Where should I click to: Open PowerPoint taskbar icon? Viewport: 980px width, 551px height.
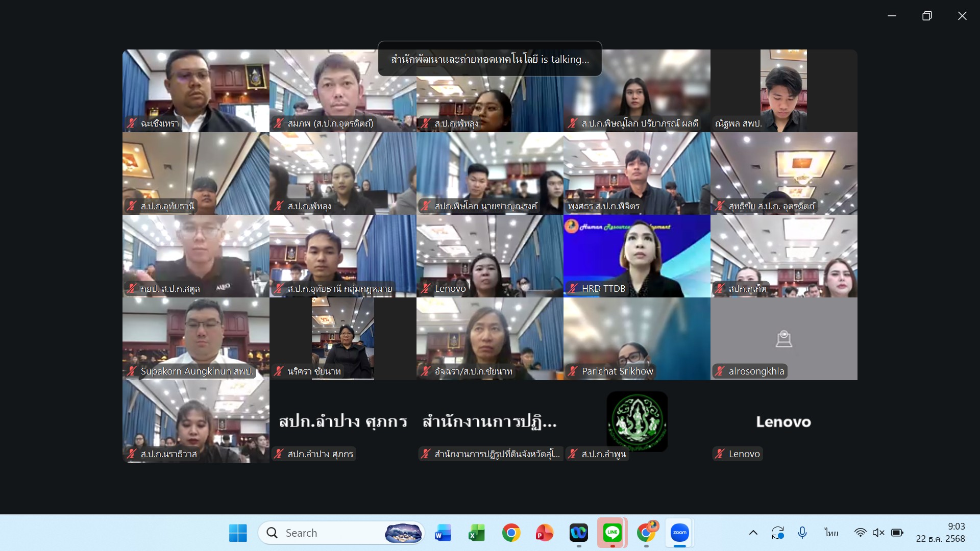[x=544, y=533]
